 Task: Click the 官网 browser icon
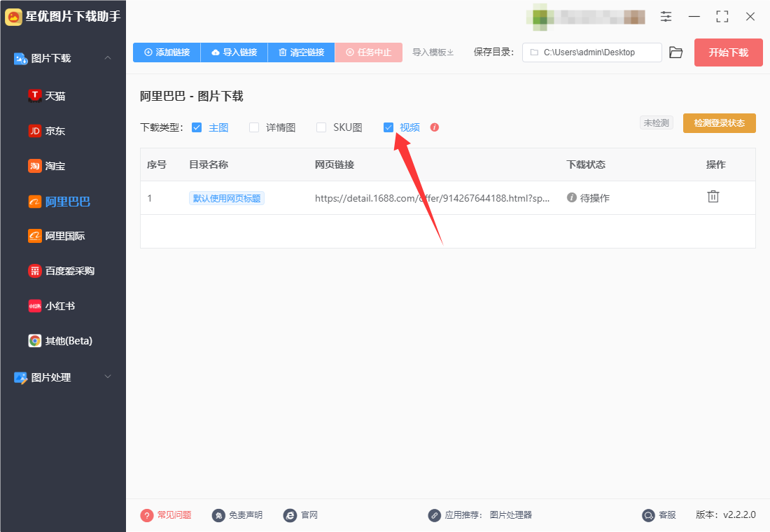[290, 515]
